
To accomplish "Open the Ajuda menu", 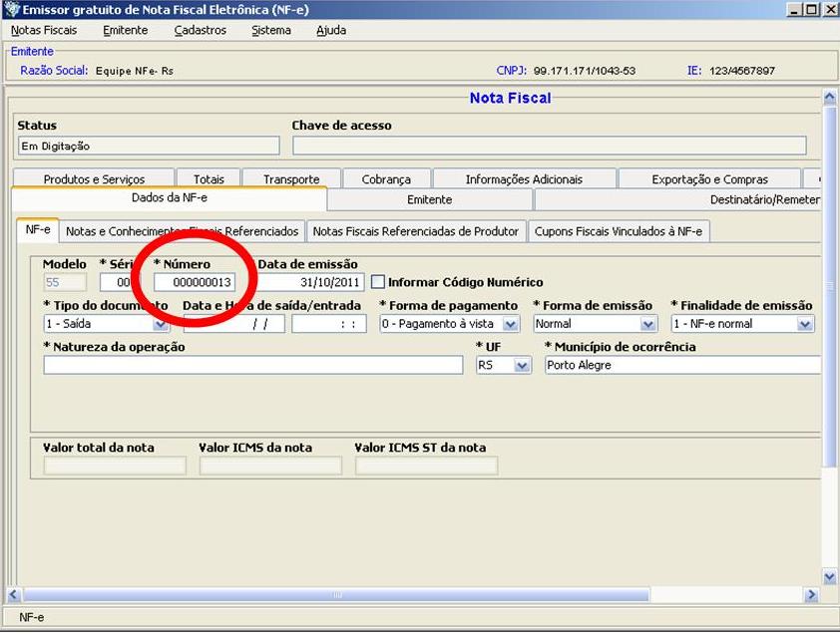I will pyautogui.click(x=331, y=31).
